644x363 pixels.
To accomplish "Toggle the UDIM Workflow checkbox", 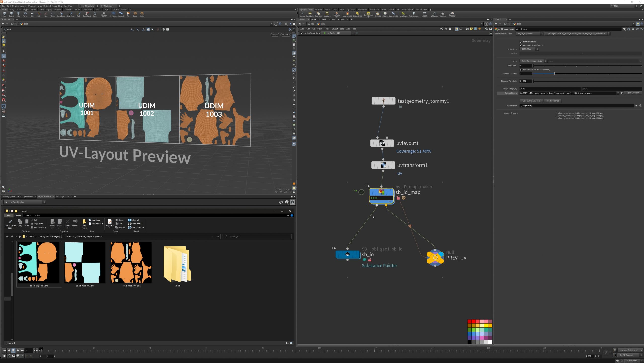I will click(521, 42).
